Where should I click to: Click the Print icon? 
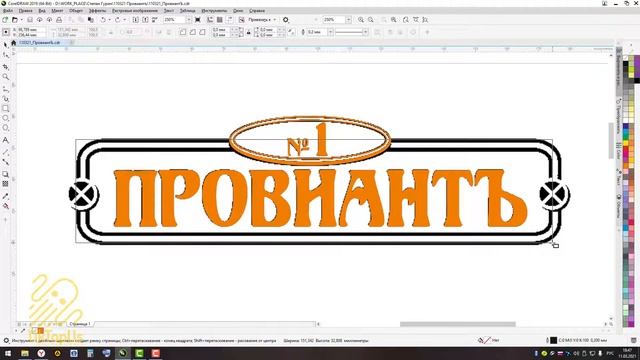point(59,20)
